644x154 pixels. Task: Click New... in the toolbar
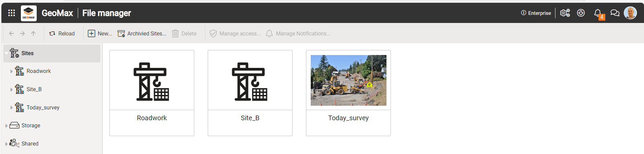[100, 33]
